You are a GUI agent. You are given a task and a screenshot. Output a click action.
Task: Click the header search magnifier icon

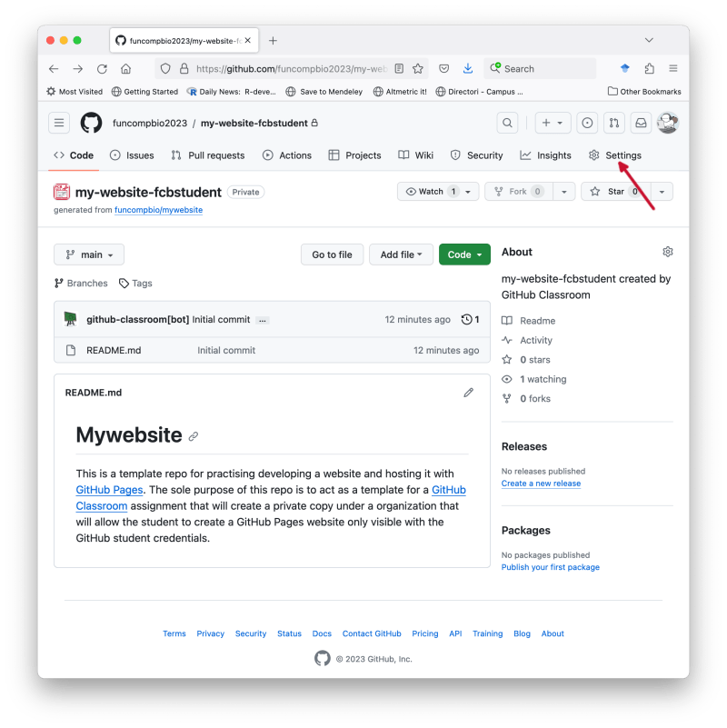[x=507, y=123]
